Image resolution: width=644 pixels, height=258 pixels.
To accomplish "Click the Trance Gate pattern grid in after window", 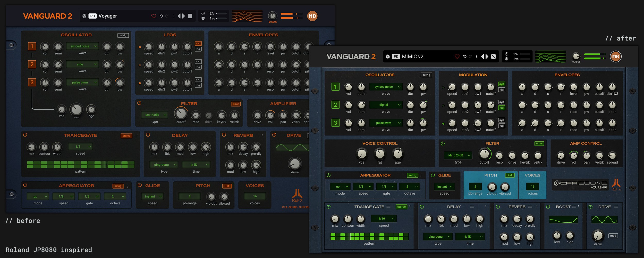I will point(369,237).
